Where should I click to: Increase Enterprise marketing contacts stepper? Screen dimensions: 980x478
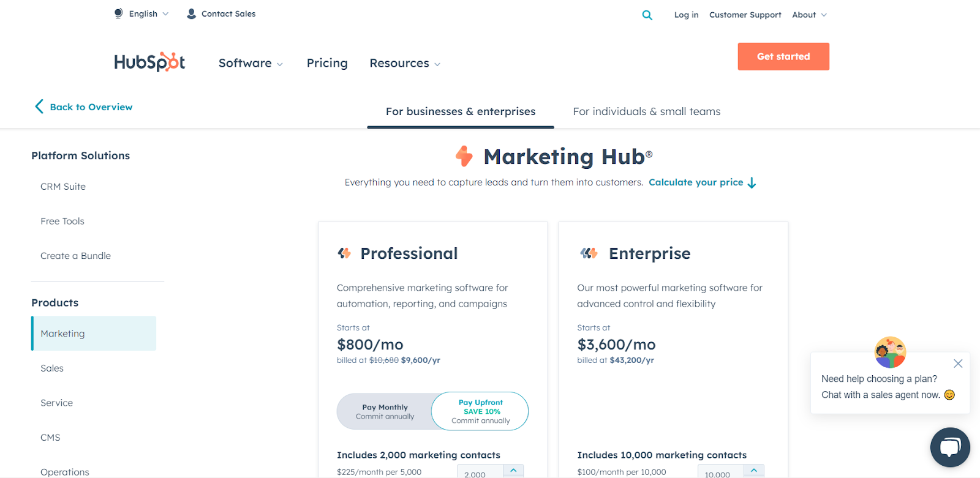[754, 470]
